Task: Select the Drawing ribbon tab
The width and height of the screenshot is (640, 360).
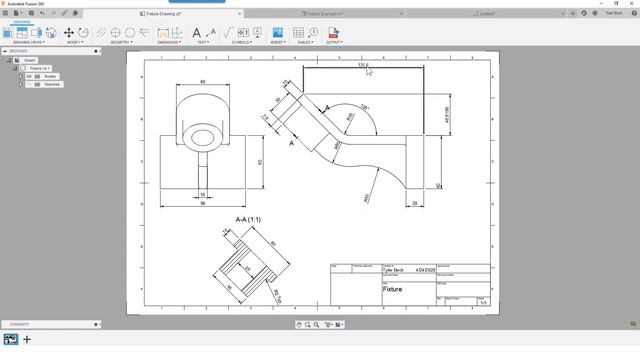Action: [x=22, y=22]
